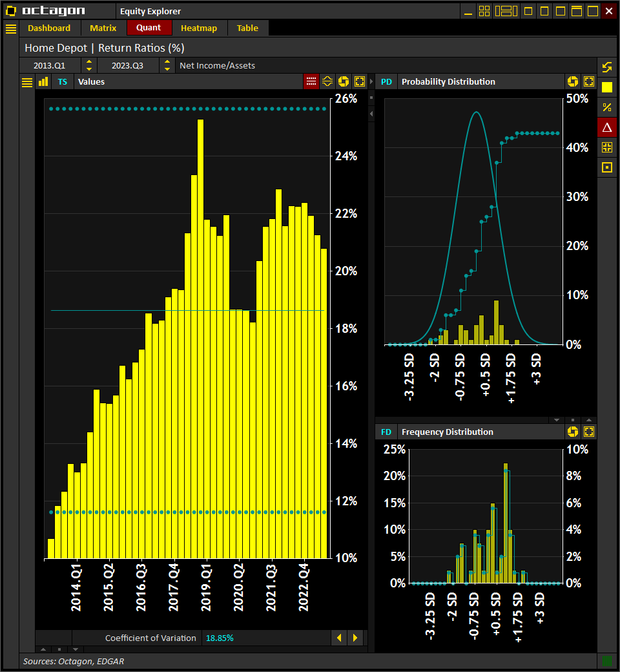
Task: Click small square between the right-side panels
Action: pos(573,420)
